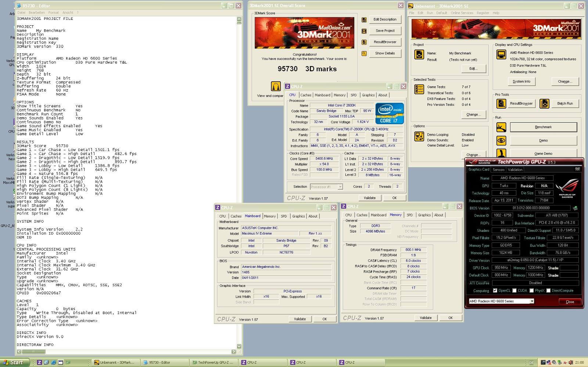
Task: Toggle the OpenCL checkbox in GPU-Z
Action: pyautogui.click(x=495, y=291)
